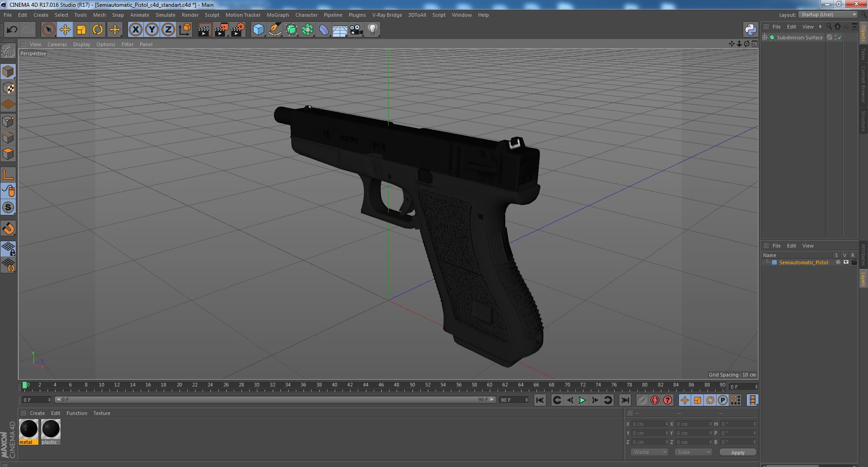Select the plastic material swatch
This screenshot has height=467, width=868.
pos(50,432)
